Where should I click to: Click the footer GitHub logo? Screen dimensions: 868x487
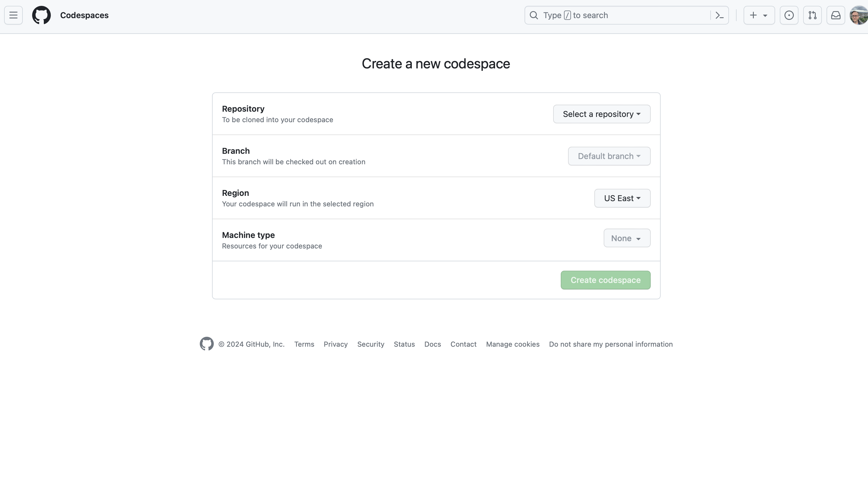coord(206,344)
